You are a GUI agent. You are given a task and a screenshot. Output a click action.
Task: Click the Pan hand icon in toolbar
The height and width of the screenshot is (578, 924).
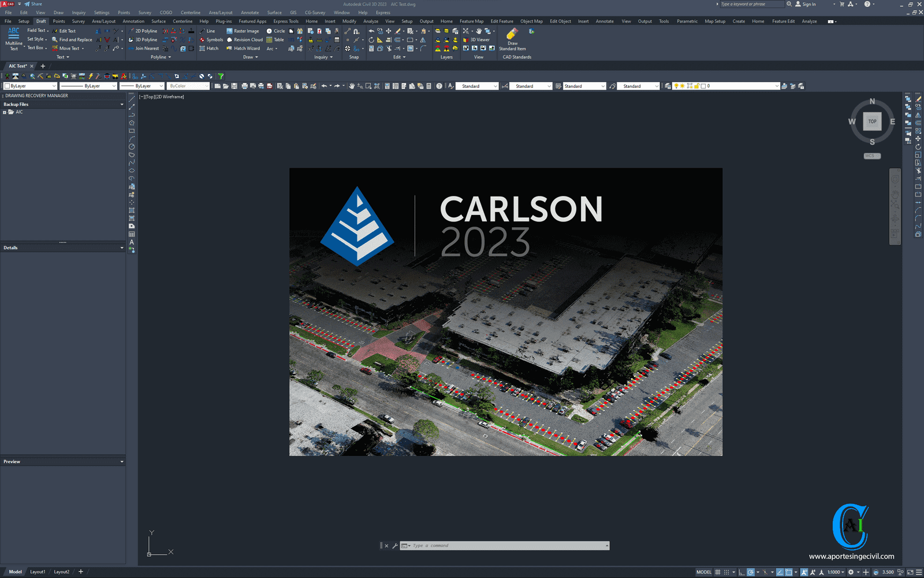[x=352, y=86]
